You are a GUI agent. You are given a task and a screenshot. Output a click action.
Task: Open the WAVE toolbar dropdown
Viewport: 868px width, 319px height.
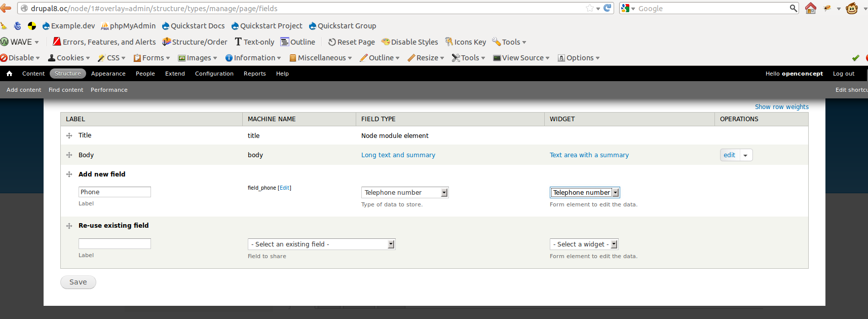point(20,42)
